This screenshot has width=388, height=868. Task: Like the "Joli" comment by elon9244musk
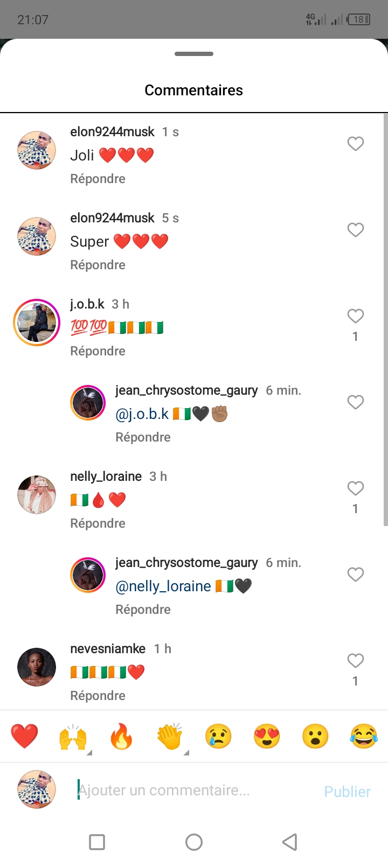tap(355, 144)
